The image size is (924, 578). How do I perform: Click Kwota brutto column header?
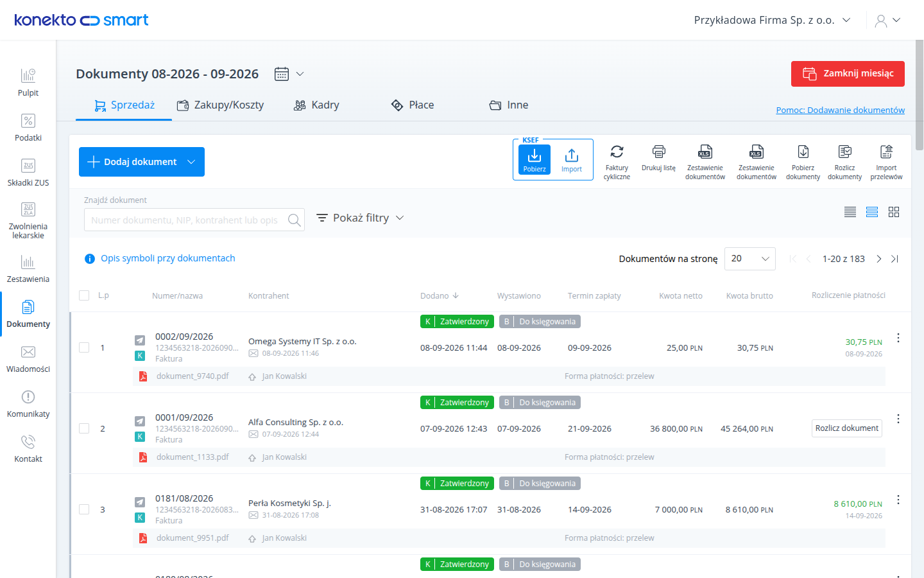click(749, 296)
